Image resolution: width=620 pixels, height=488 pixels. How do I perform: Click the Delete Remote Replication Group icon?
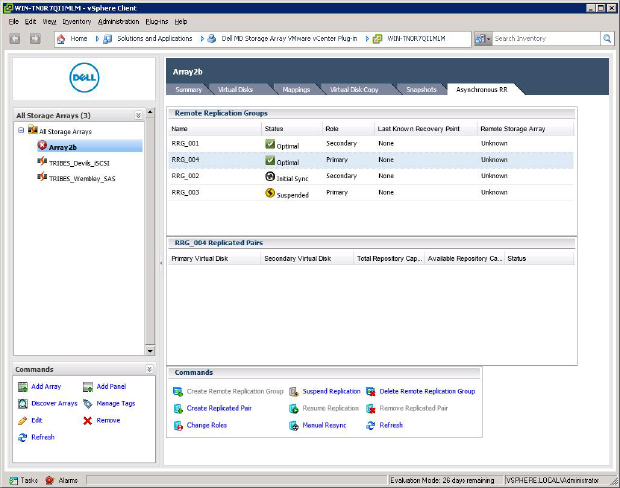pos(372,391)
